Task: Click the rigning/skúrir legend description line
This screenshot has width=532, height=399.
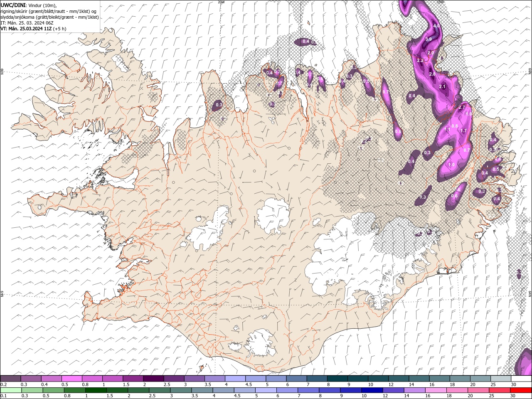Action: tap(49, 11)
